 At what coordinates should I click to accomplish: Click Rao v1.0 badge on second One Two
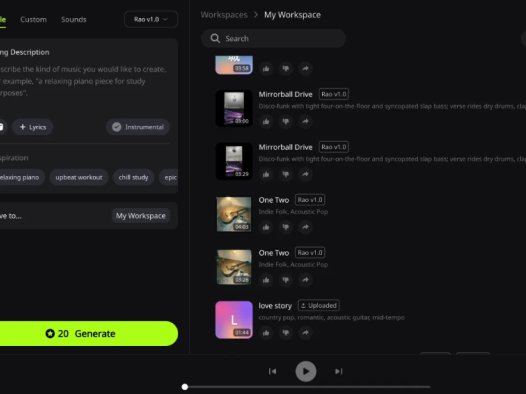point(310,252)
